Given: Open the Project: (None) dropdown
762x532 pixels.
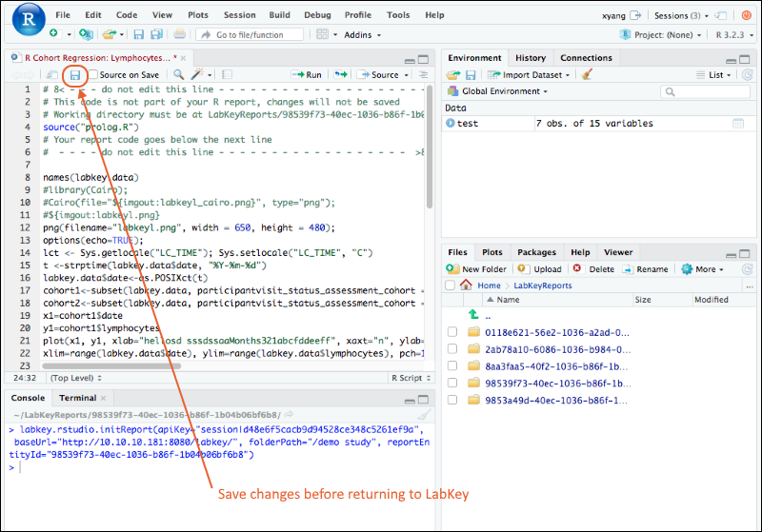Looking at the screenshot, I should tap(661, 35).
